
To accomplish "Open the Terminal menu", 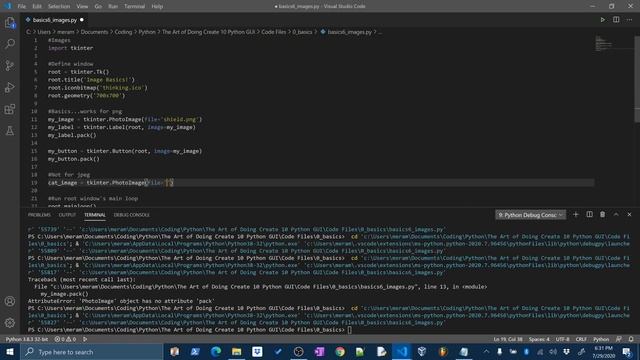I will click(x=134, y=6).
